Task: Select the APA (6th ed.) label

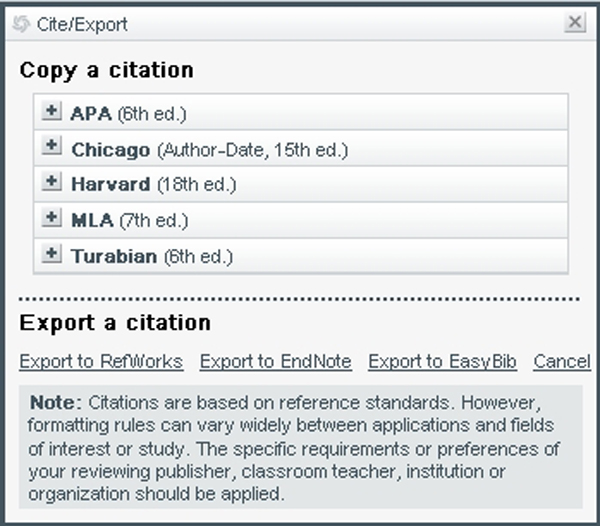Action: pyautogui.click(x=129, y=113)
